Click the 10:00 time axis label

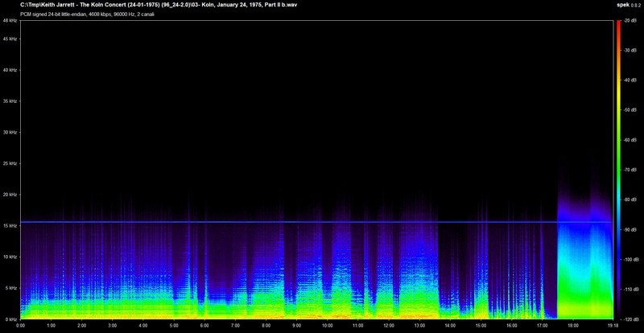pos(328,325)
